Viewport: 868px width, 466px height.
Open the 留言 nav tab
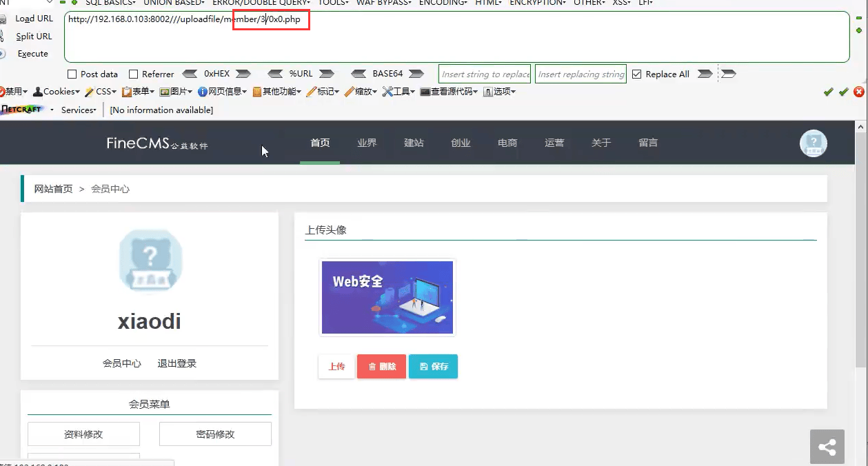648,143
